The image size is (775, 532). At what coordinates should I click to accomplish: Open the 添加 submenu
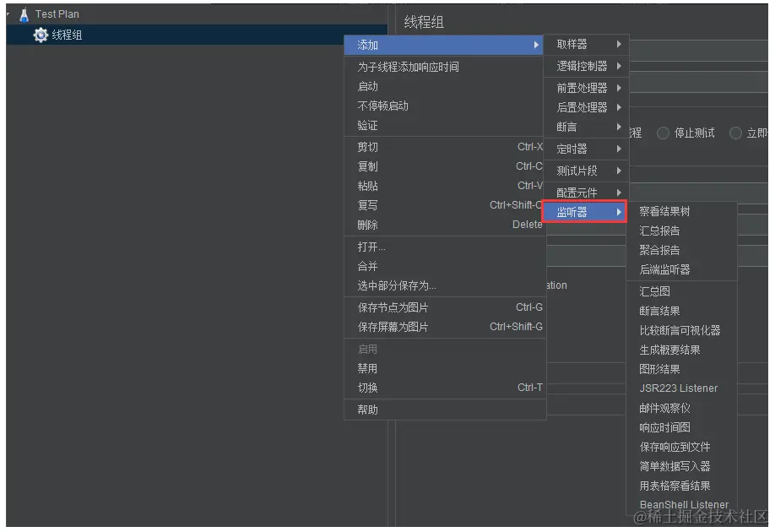tap(444, 45)
